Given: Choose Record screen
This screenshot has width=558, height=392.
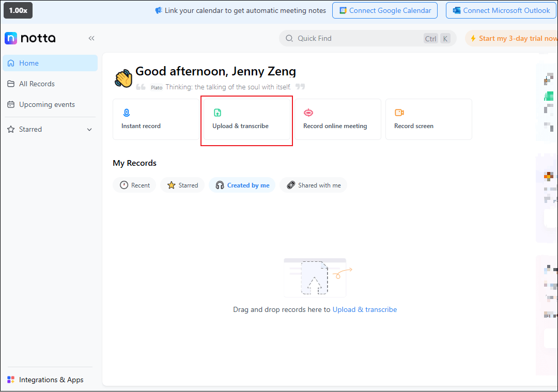Looking at the screenshot, I should click(429, 119).
